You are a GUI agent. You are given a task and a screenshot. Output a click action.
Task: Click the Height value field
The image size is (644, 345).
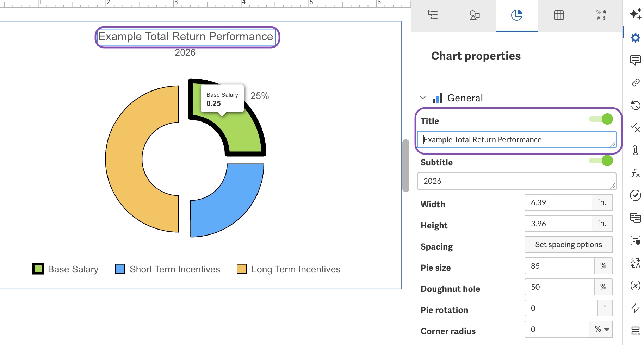[558, 224]
